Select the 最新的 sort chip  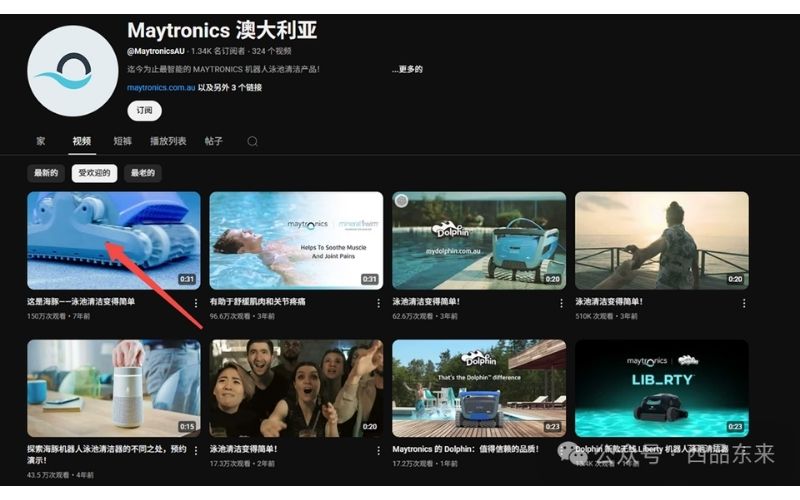(46, 173)
